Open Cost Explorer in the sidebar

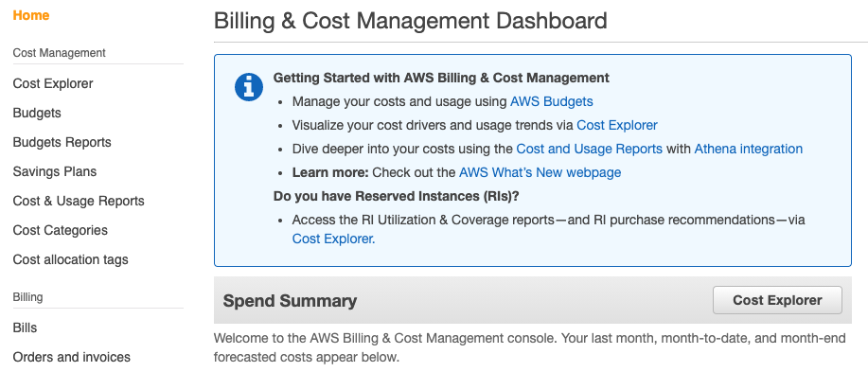53,83
